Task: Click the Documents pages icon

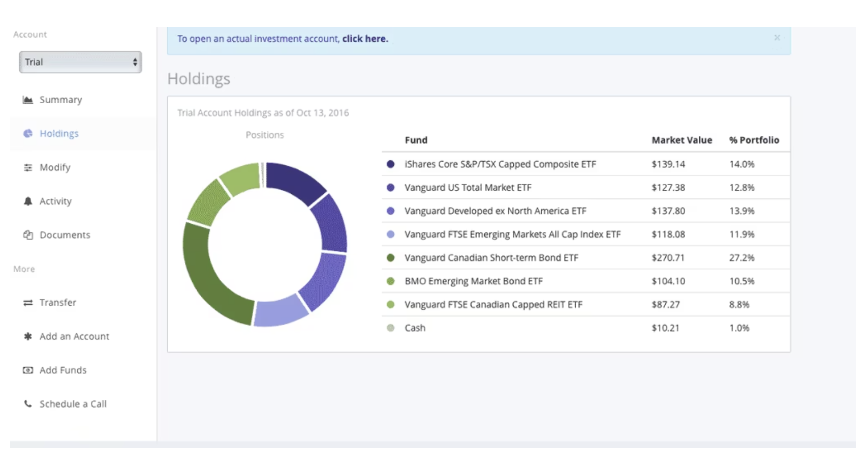Action: click(28, 235)
